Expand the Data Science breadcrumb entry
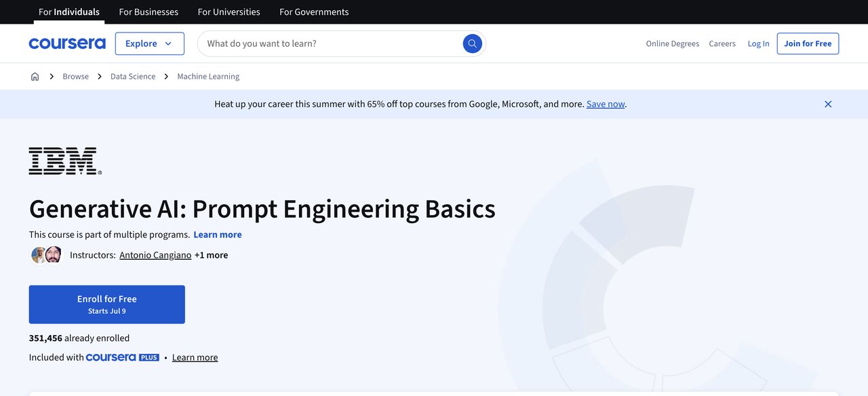868x396 pixels. pyautogui.click(x=132, y=76)
